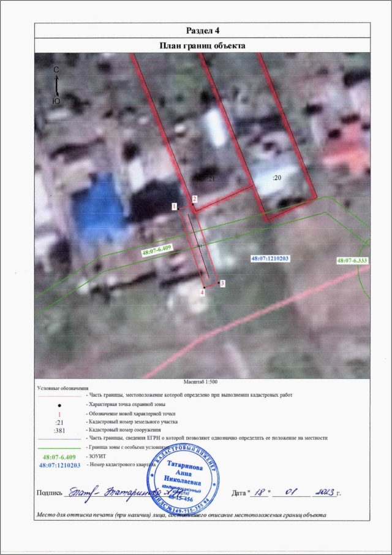392x555 pixels.
Task: Click the green line legend swatch
Action: point(59,448)
